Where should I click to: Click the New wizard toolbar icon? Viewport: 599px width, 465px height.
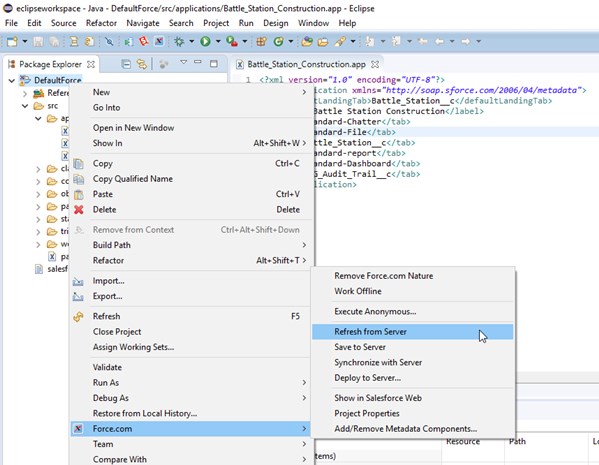click(x=12, y=41)
